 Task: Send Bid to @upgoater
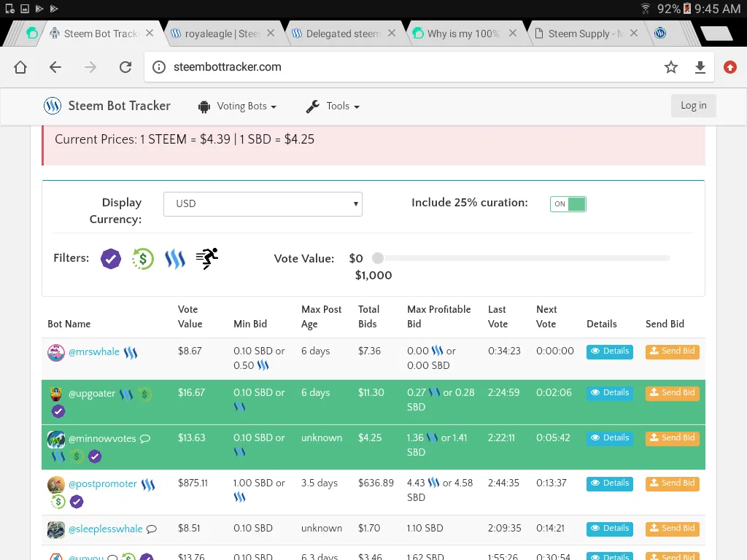pyautogui.click(x=672, y=393)
